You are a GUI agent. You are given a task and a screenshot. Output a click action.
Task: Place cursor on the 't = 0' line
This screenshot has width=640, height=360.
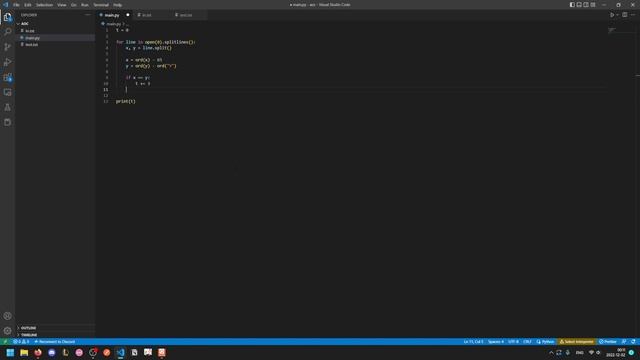pyautogui.click(x=122, y=30)
